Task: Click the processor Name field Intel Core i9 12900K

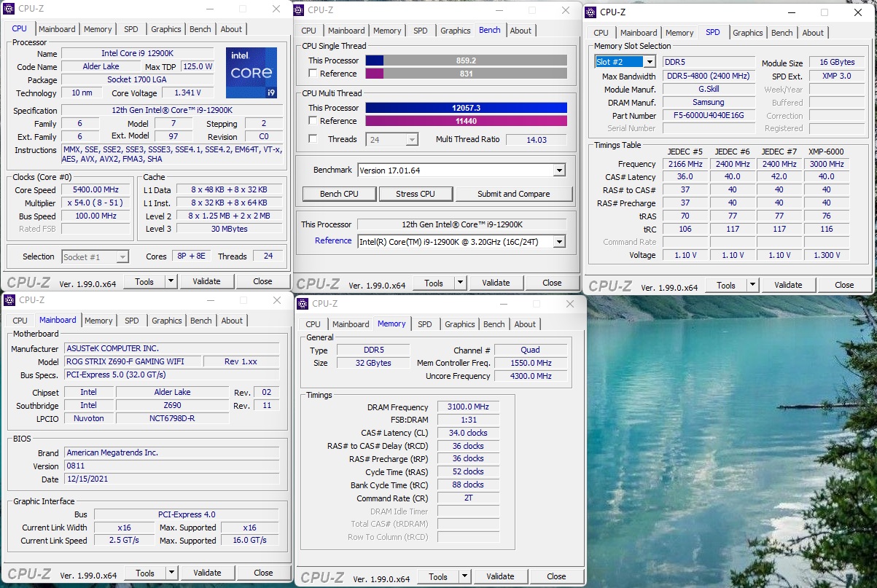Action: 137,53
